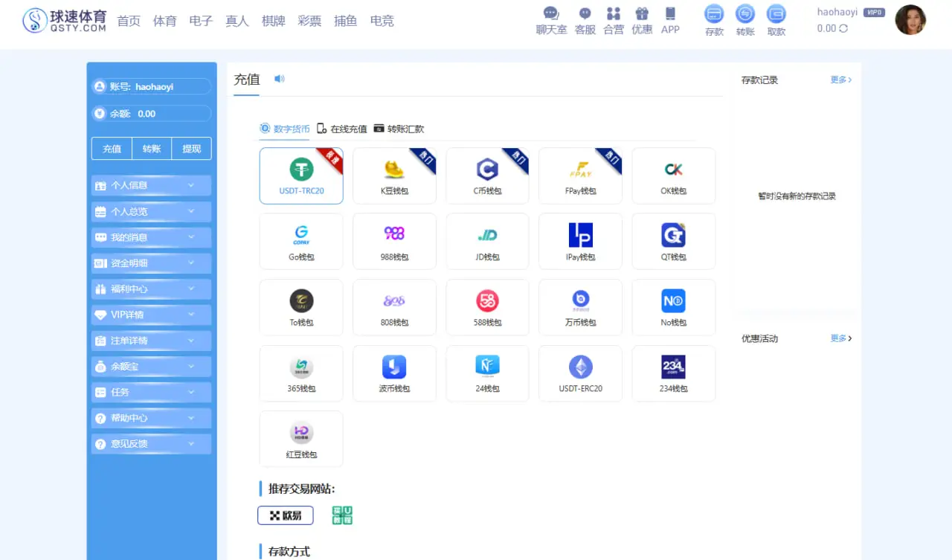Viewport: 952px width, 560px height.
Task: Open the 取款 withdrawal icon
Action: (776, 20)
